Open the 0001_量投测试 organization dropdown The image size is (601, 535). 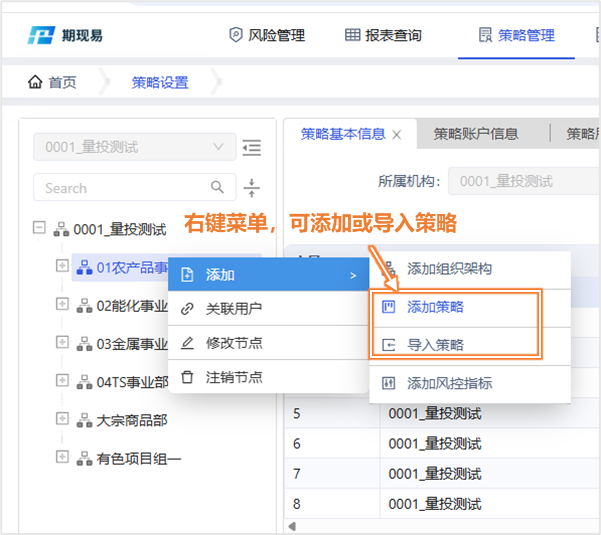pyautogui.click(x=134, y=147)
